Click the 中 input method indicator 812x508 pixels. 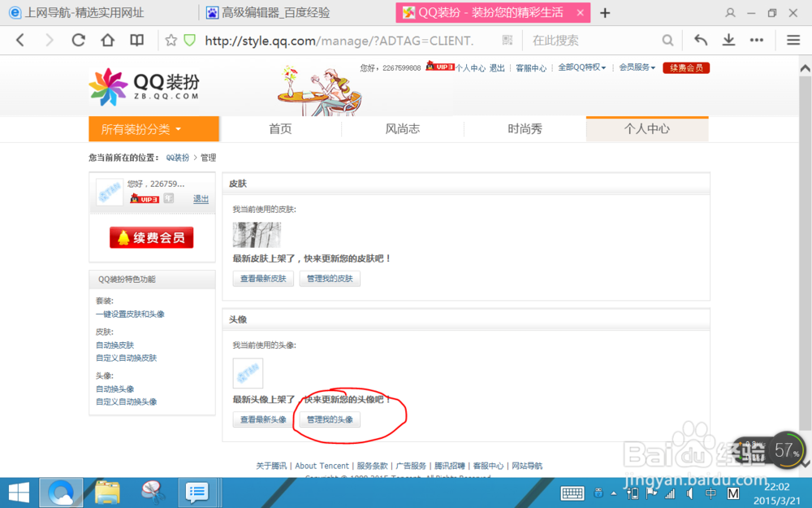tap(710, 493)
